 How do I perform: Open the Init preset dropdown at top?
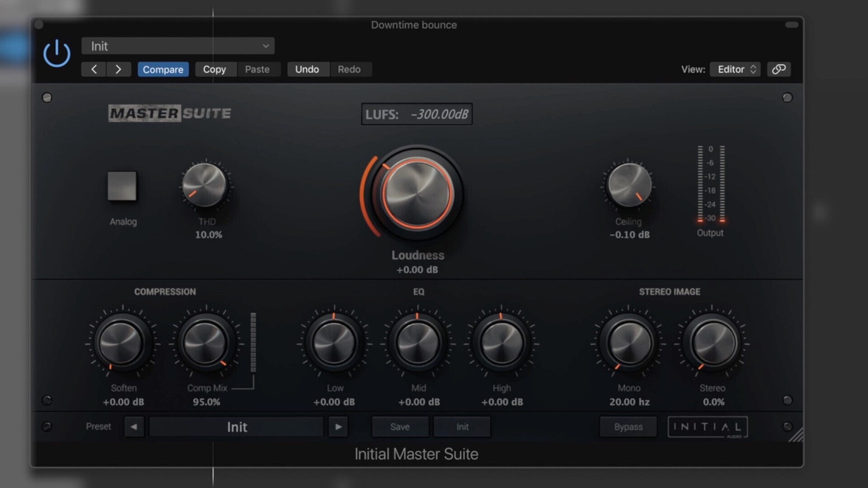tap(178, 46)
